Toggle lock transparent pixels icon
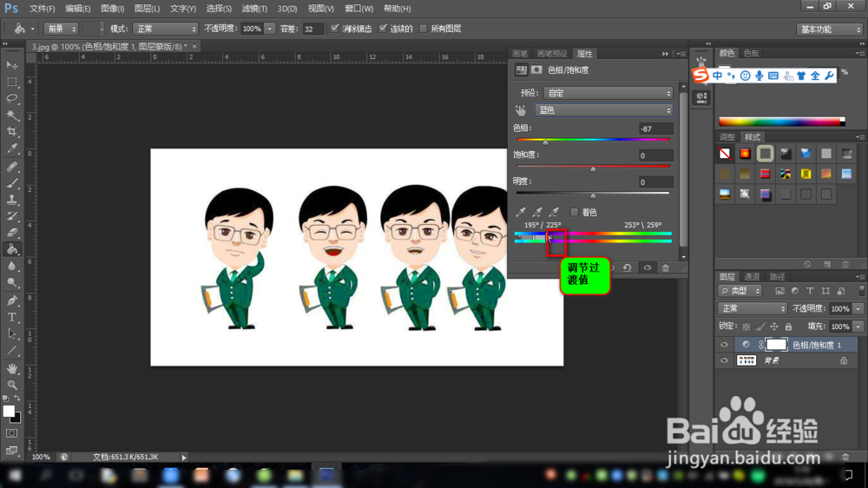Viewport: 868px width, 488px height. coord(746,326)
